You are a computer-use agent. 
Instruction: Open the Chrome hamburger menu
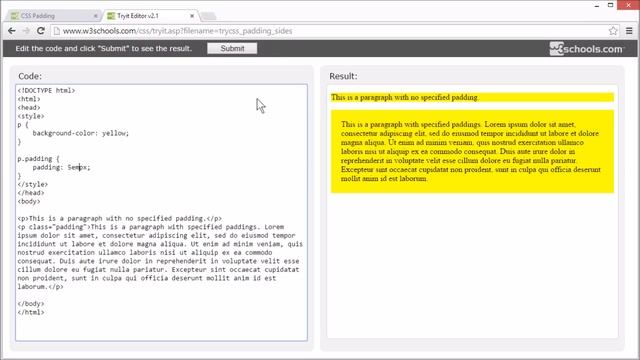[x=629, y=31]
